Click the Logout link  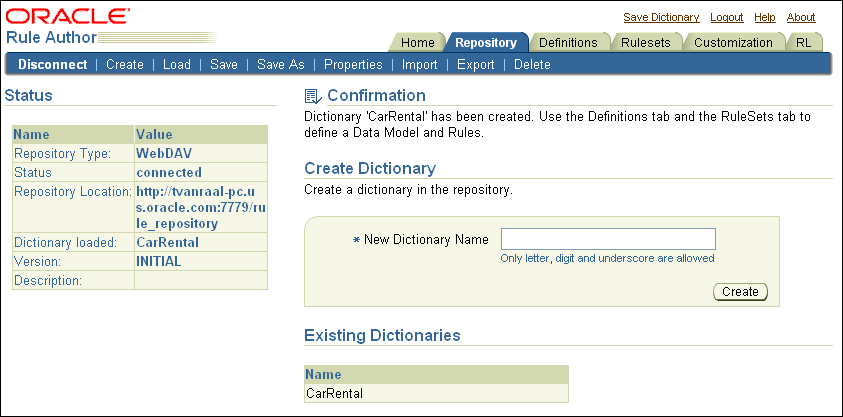click(x=726, y=17)
